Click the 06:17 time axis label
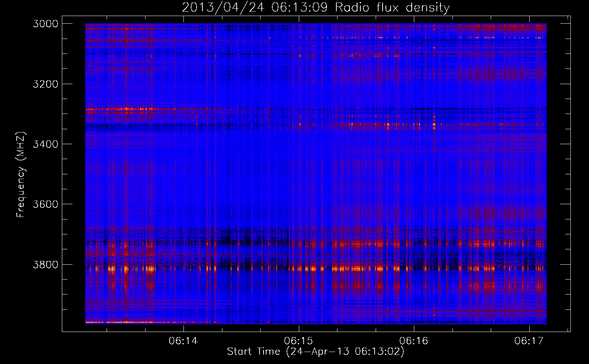 pyautogui.click(x=529, y=341)
